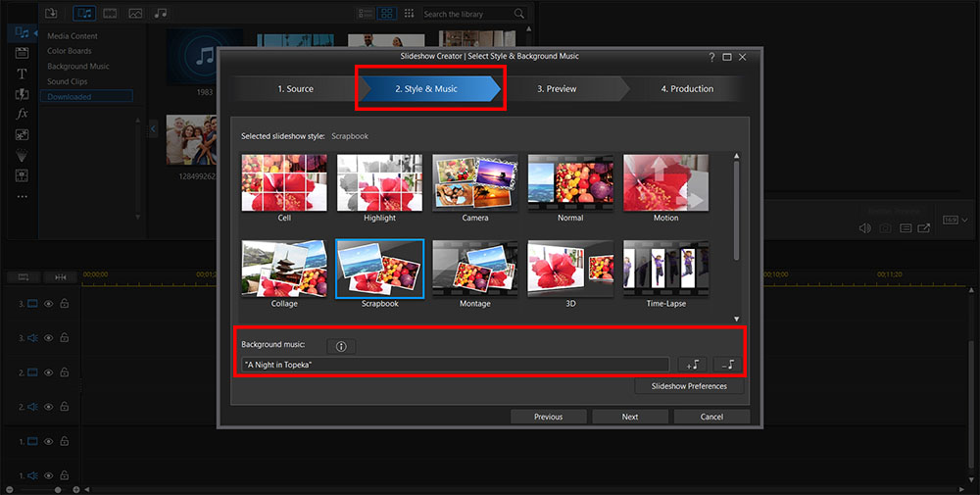Jump to step 4. Production
This screenshot has height=495, width=980.
point(687,89)
